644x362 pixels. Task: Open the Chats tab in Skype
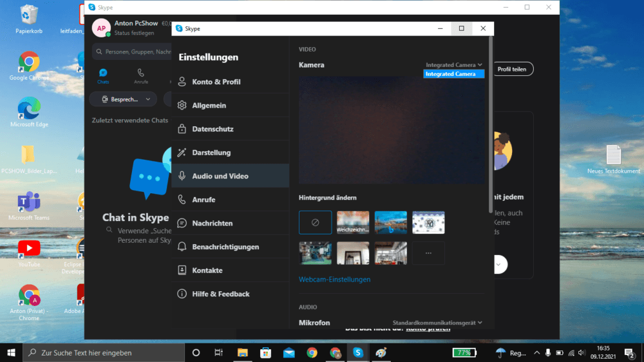point(103,77)
